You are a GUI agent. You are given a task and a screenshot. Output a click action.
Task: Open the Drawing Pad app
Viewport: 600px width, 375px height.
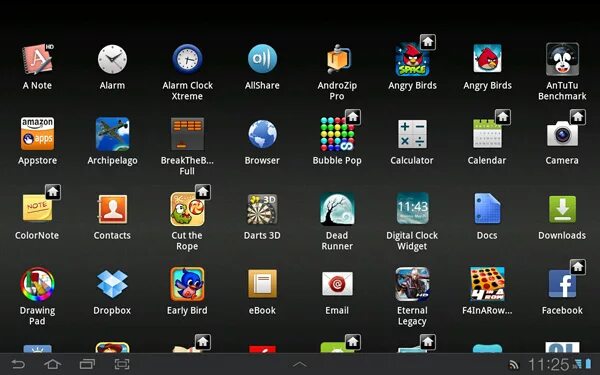coord(37,284)
